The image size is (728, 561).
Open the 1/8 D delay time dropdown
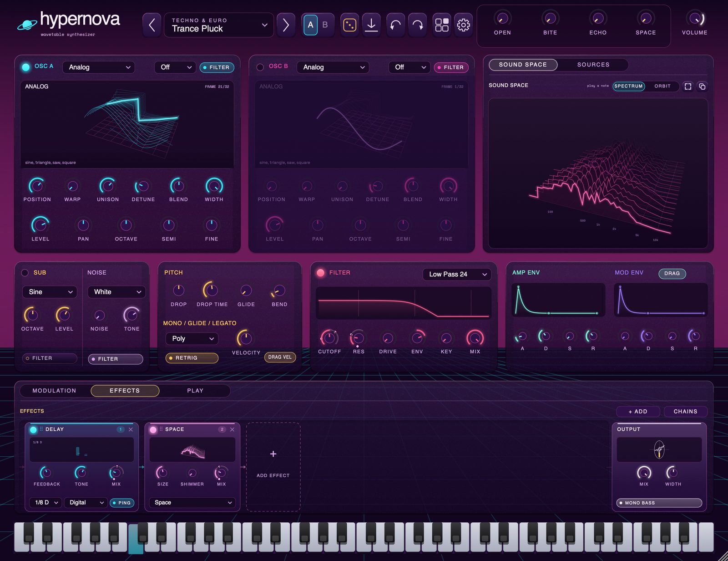point(46,502)
